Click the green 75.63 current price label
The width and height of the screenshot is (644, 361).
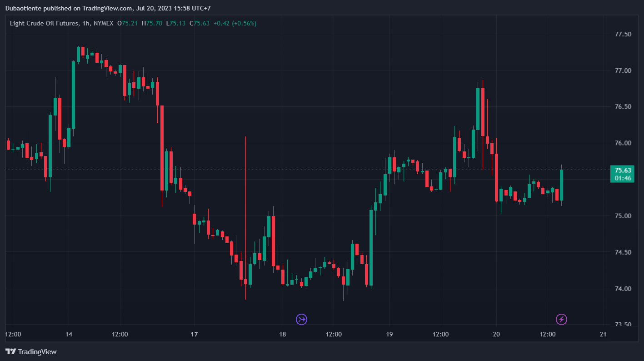click(622, 170)
